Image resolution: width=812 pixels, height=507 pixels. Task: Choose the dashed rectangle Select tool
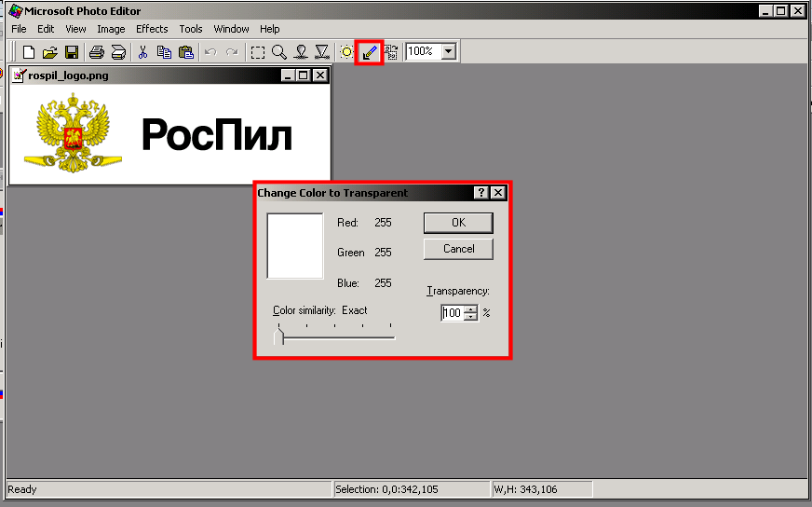tap(257, 52)
